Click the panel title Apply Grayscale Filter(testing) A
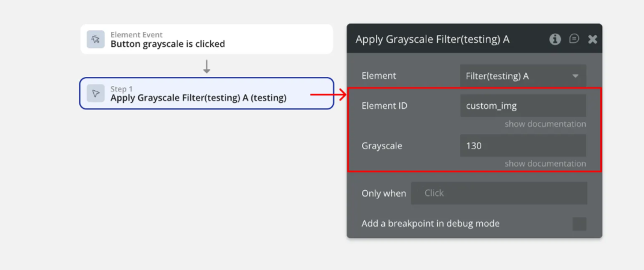Viewport: 644px width, 270px height. click(x=432, y=40)
